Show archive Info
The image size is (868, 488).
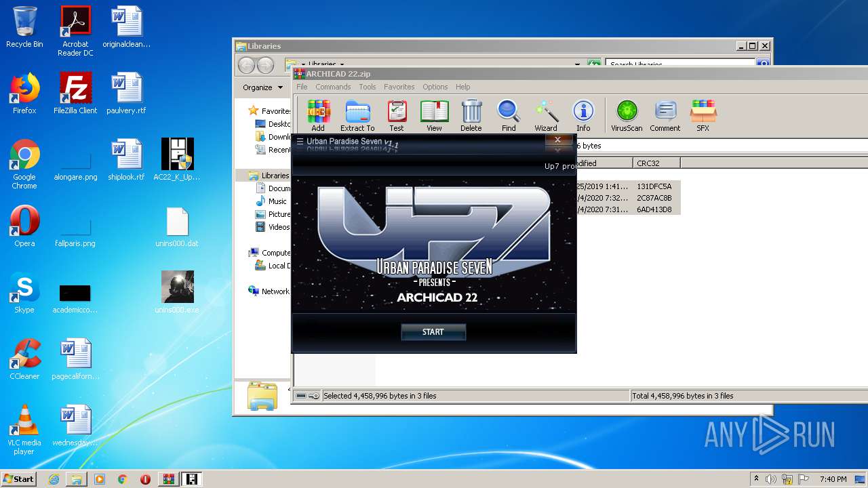[x=583, y=115]
